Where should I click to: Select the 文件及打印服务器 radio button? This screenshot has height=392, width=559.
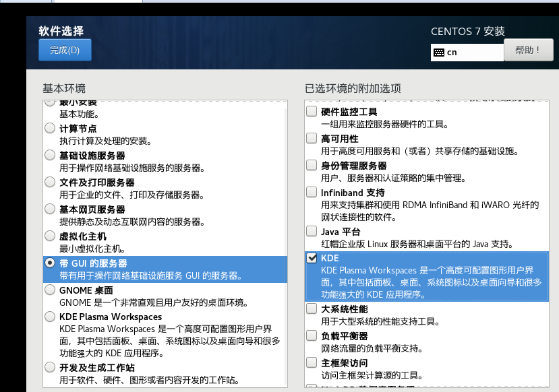(x=50, y=182)
